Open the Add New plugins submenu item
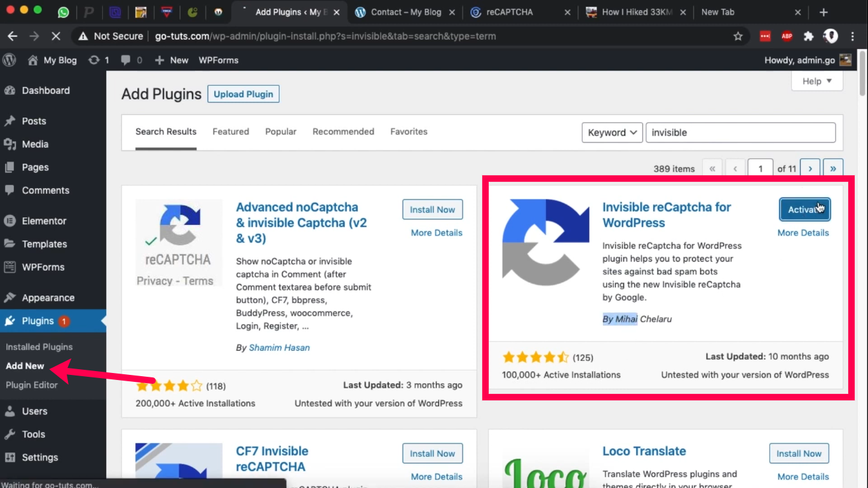 [x=25, y=365]
